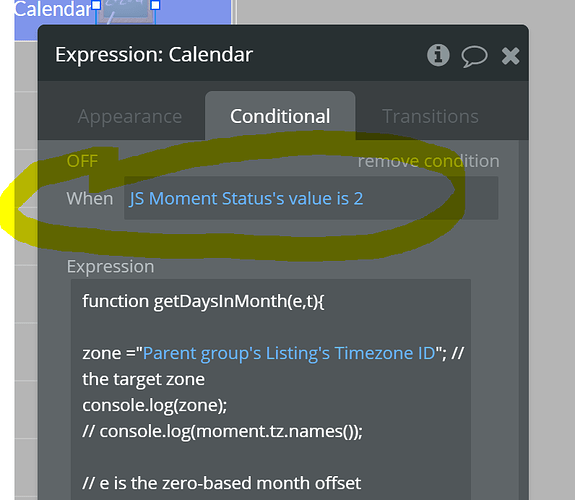Click the zero-based month offset comment line

pos(221,483)
